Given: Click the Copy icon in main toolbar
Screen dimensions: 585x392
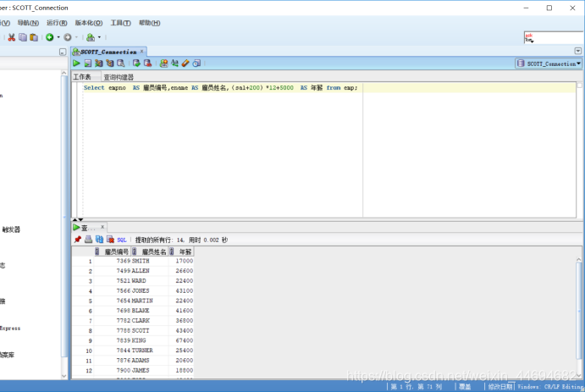Looking at the screenshot, I should pos(23,37).
